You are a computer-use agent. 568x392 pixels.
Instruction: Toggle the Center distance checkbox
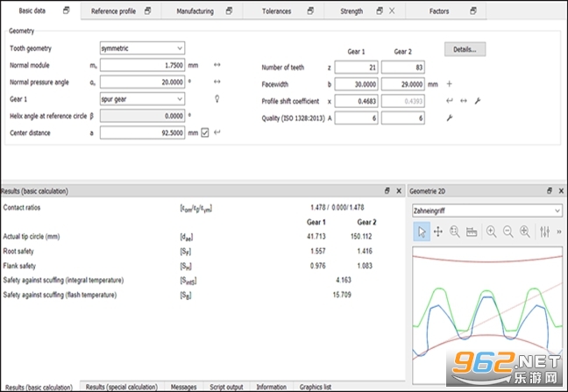click(205, 132)
